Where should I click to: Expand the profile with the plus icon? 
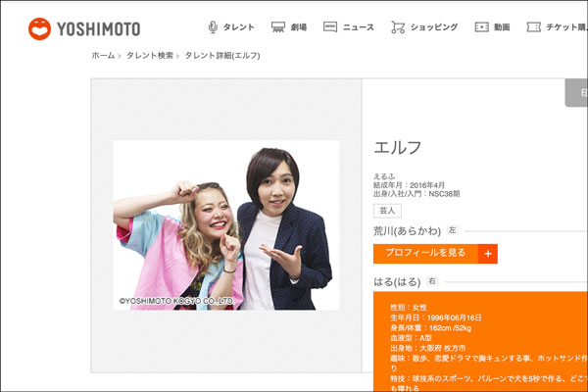click(487, 254)
